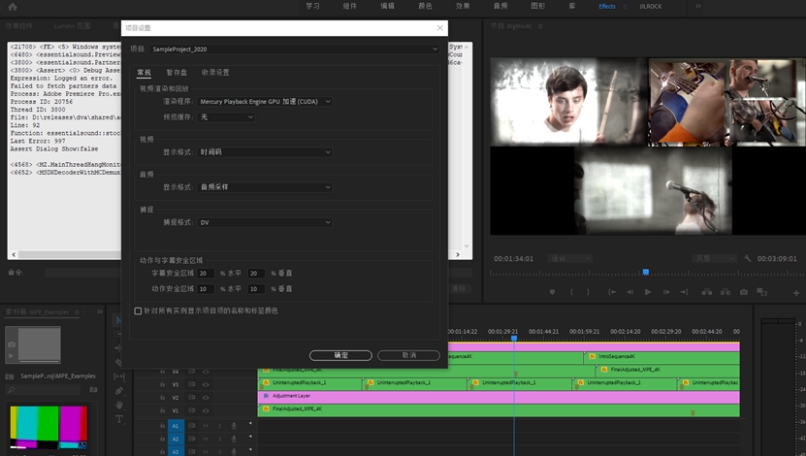Go to In point in Program monitor
The height and width of the screenshot is (456, 806).
[612, 292]
